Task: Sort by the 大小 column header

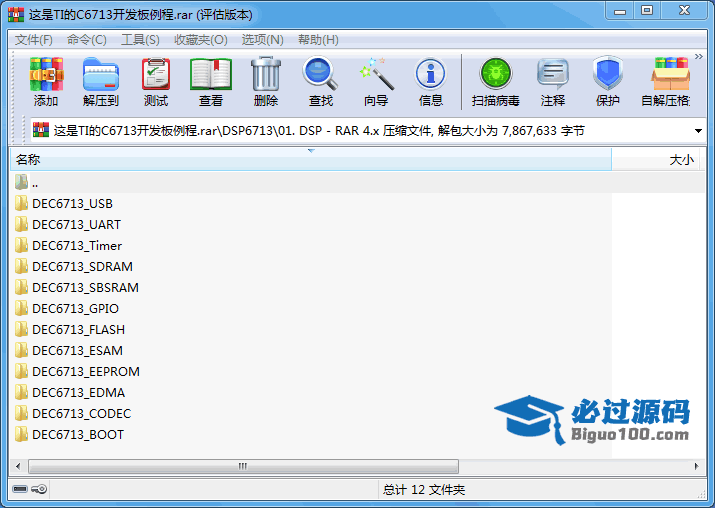Action: [656, 160]
